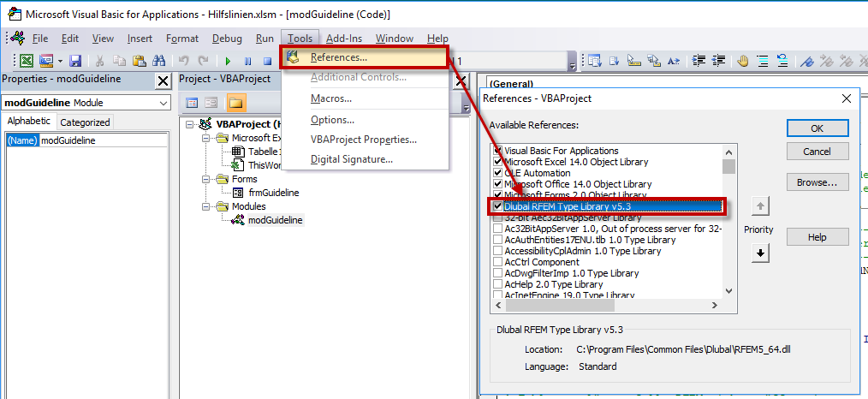Click the View Microsoft Excel icon
Screen dimensions: 868x399
click(x=27, y=61)
